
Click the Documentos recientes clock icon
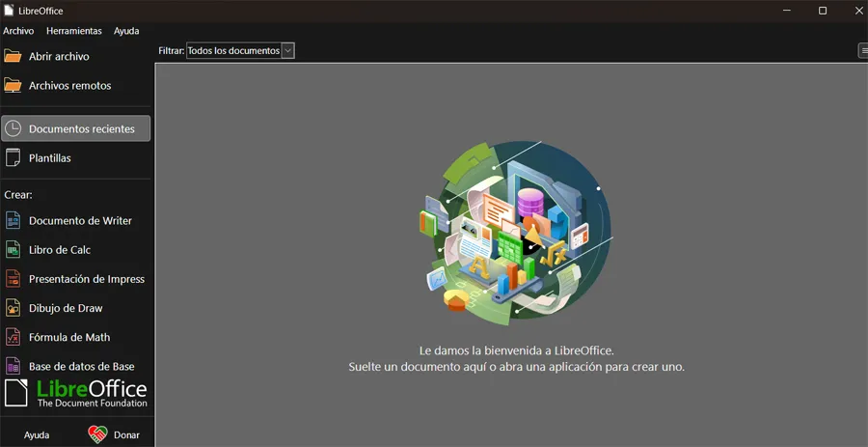[13, 128]
